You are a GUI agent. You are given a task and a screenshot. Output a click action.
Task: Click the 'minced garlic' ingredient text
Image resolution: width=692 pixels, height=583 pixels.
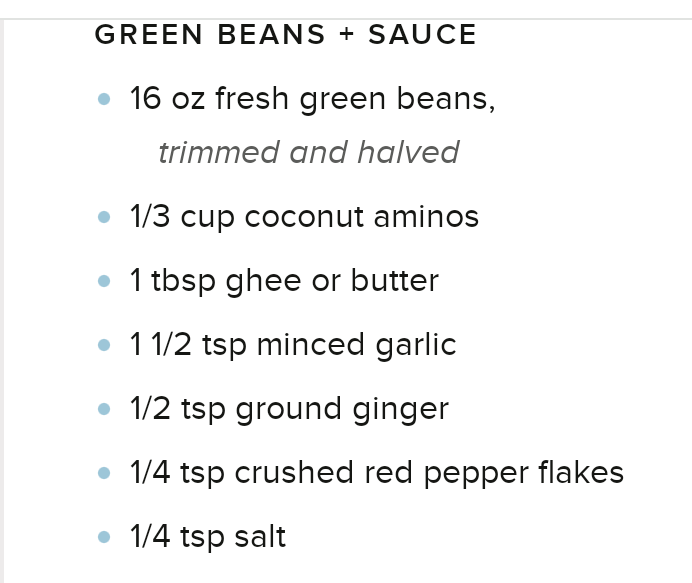click(x=356, y=345)
